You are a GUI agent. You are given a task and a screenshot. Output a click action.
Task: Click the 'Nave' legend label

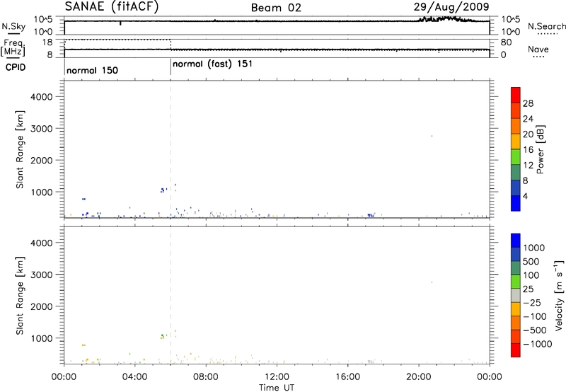coord(538,50)
